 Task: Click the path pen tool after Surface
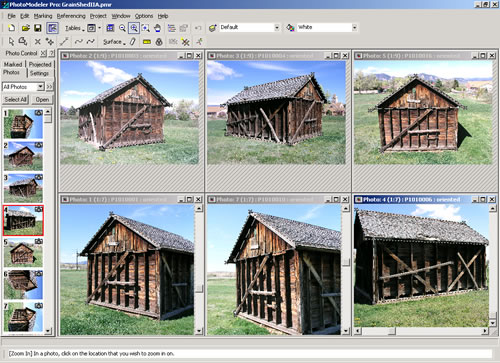[x=133, y=42]
